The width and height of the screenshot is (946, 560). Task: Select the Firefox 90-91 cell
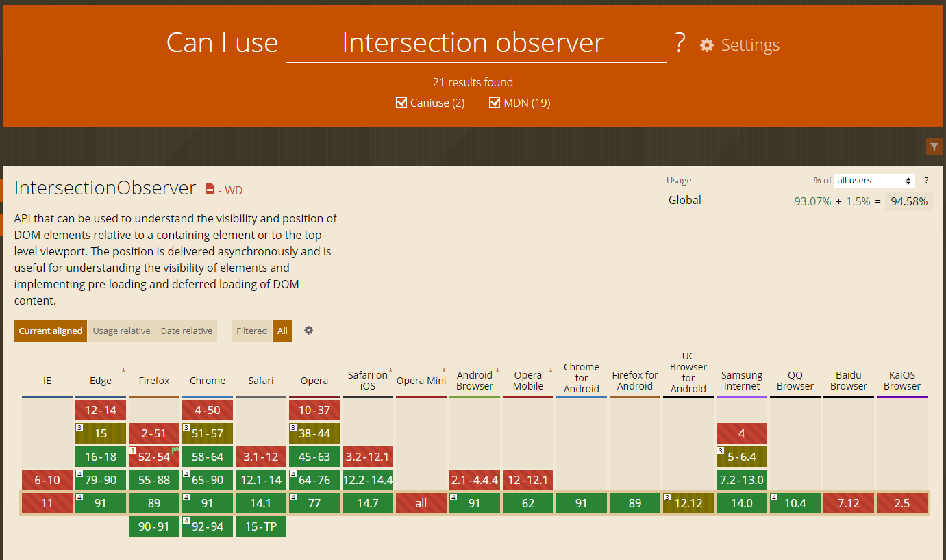(154, 526)
